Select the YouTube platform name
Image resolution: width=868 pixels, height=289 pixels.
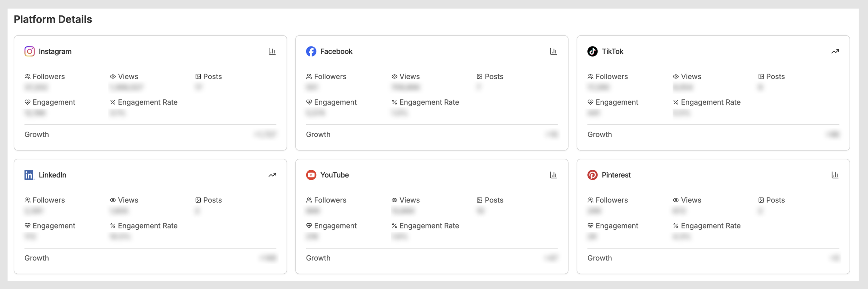(334, 175)
